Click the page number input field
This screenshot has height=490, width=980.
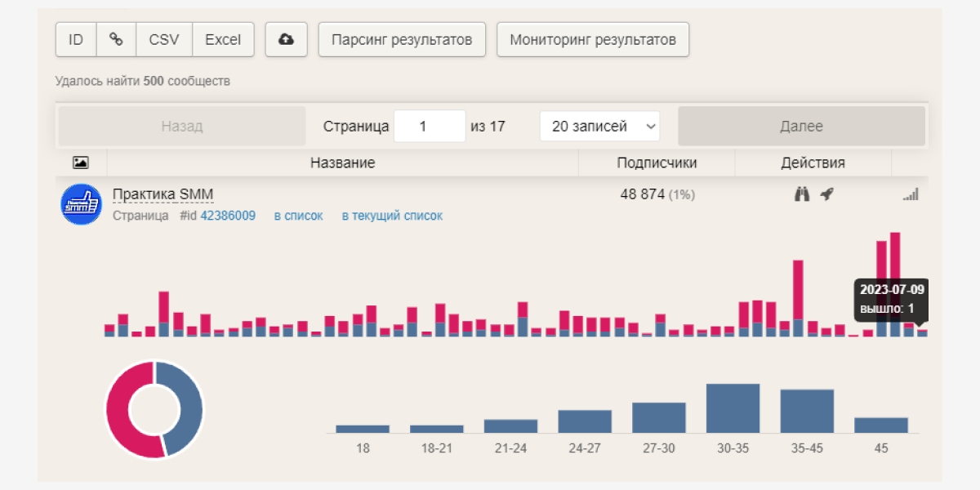click(x=429, y=127)
